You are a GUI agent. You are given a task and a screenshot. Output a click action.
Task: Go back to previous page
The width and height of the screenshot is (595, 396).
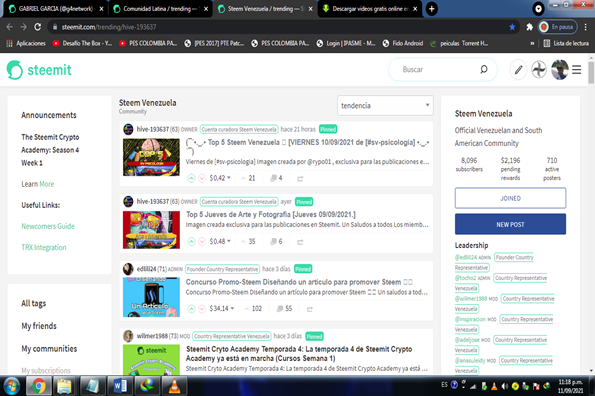pos(10,27)
